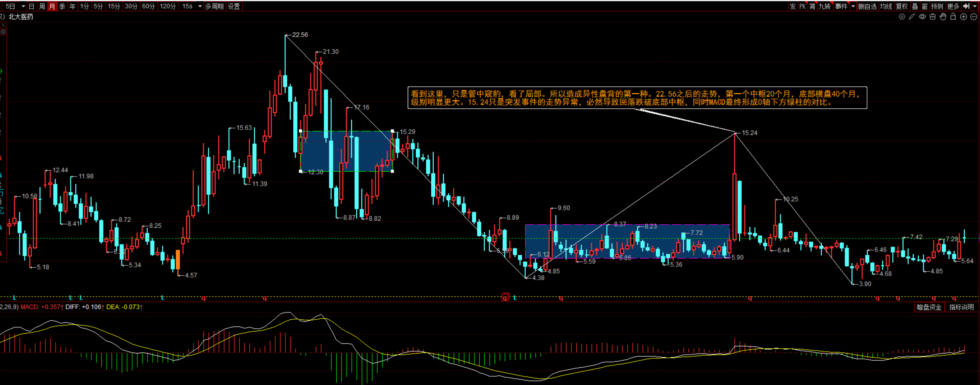Screen dimensions: 980x385
Task: Open the toolbox icon
Action: (x=932, y=17)
